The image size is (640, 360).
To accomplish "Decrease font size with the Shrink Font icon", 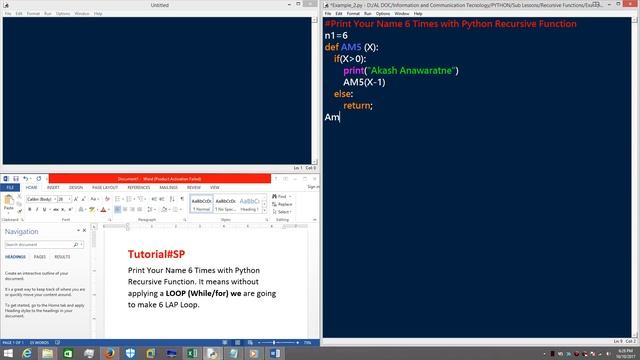I will (x=83, y=199).
